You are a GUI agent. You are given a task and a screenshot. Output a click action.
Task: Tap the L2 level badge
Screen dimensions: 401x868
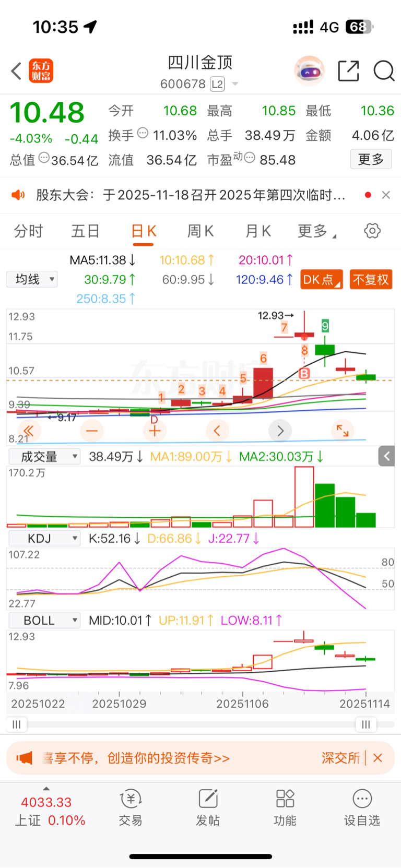click(217, 84)
